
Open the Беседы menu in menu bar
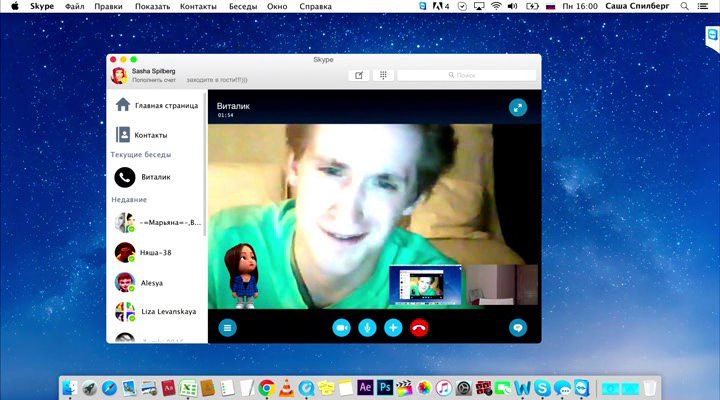[243, 6]
